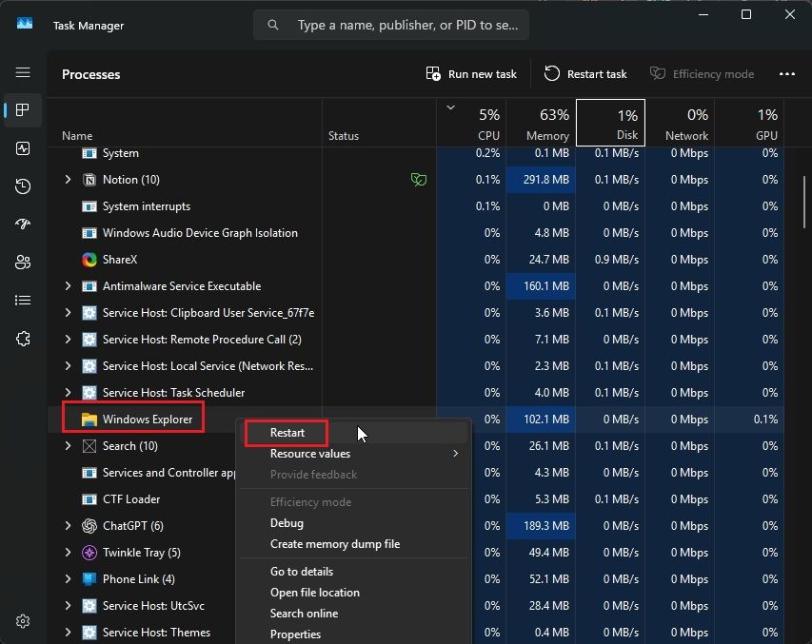The width and height of the screenshot is (812, 644).
Task: Click the CTF Loader process icon
Action: (89, 499)
